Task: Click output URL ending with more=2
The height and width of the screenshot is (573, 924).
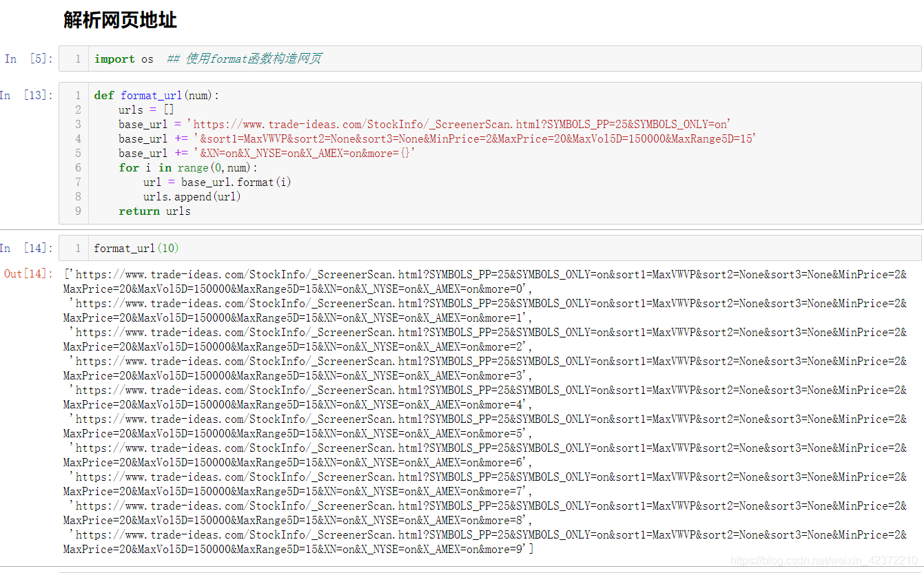Action: coord(485,339)
